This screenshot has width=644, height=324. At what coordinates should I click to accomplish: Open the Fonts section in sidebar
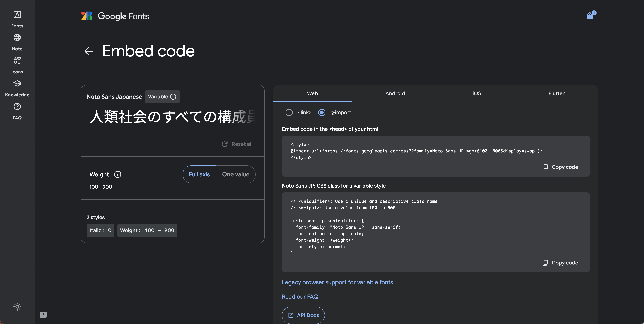tap(17, 19)
